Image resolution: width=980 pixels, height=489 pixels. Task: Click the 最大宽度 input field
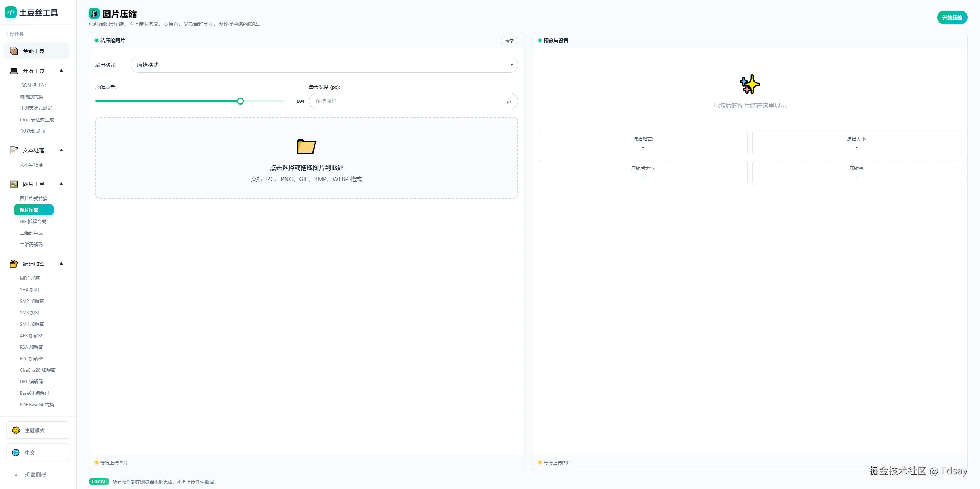408,101
